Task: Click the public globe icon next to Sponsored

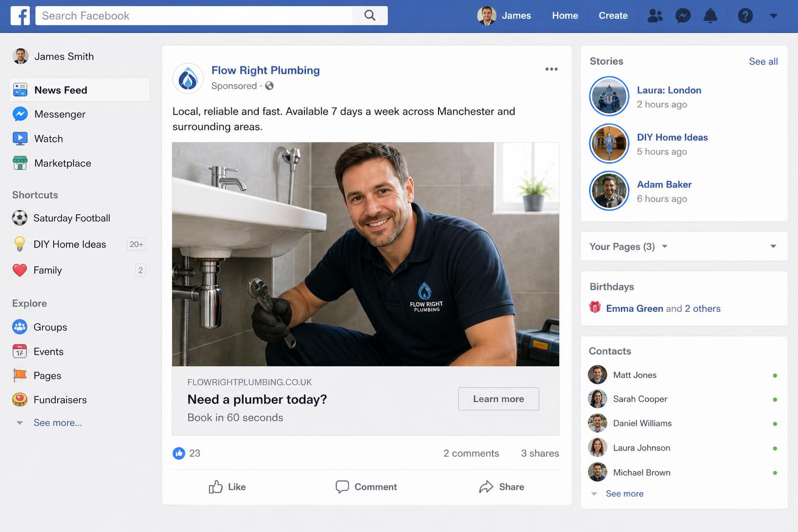Action: (269, 86)
